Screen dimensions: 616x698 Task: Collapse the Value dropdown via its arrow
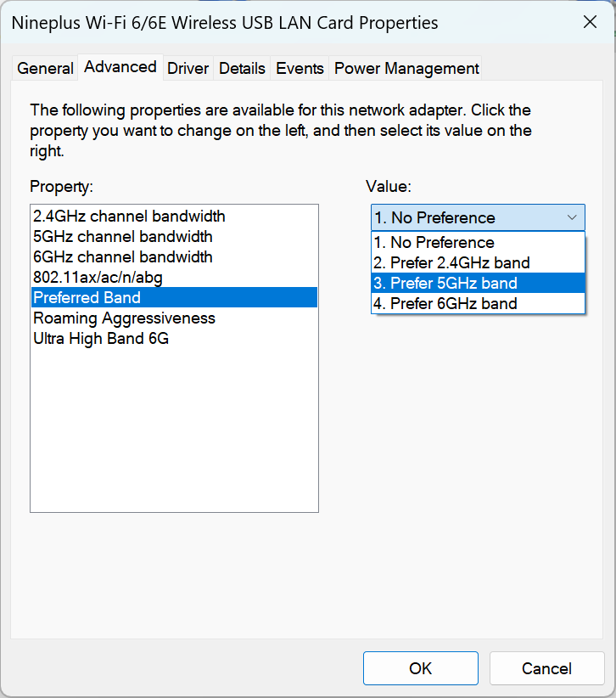(572, 217)
